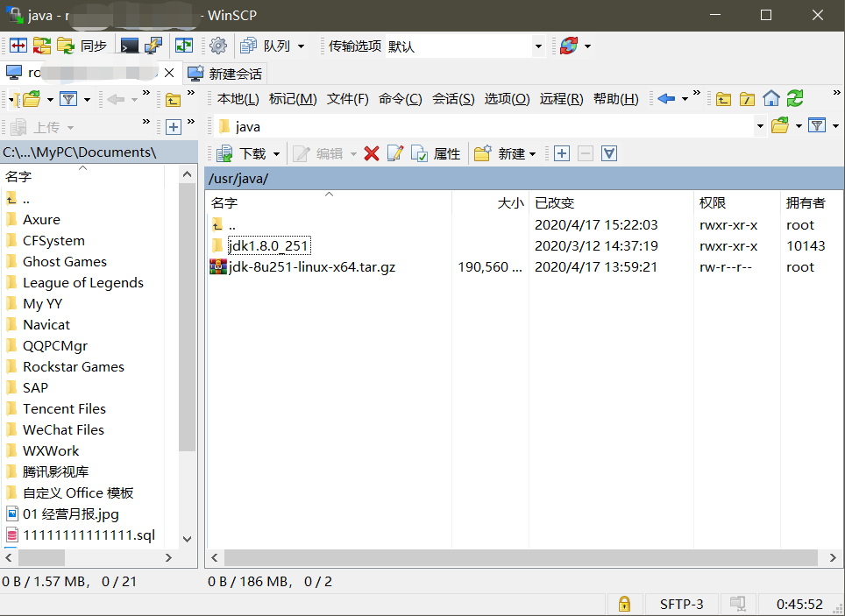This screenshot has width=845, height=616.
Task: Click the 队列 queue icon
Action: (265, 46)
